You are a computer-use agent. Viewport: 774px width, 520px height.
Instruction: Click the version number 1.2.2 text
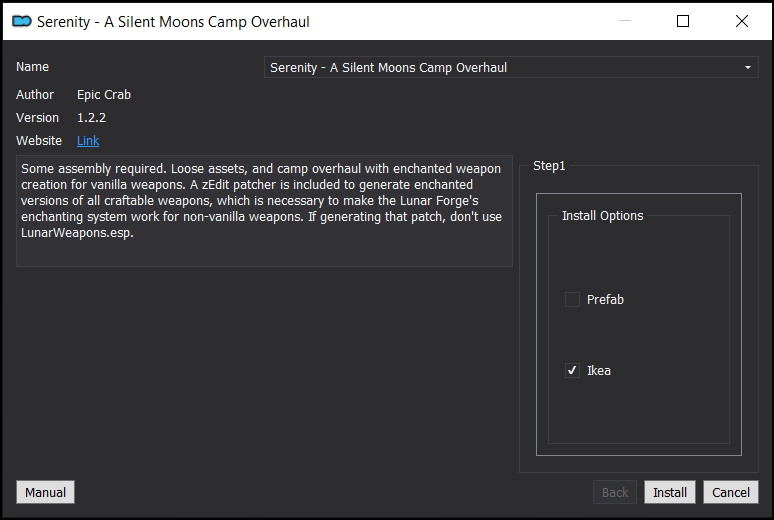91,118
